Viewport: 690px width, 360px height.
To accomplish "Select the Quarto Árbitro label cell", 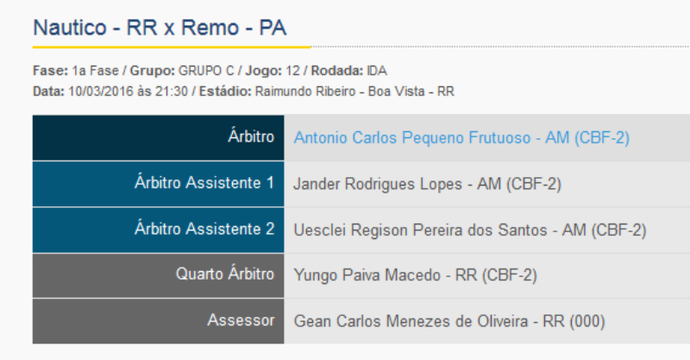I will (158, 276).
